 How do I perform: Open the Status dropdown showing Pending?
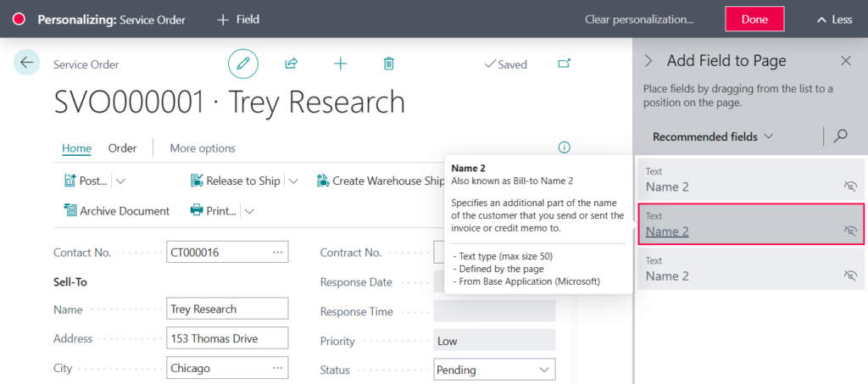(x=544, y=370)
